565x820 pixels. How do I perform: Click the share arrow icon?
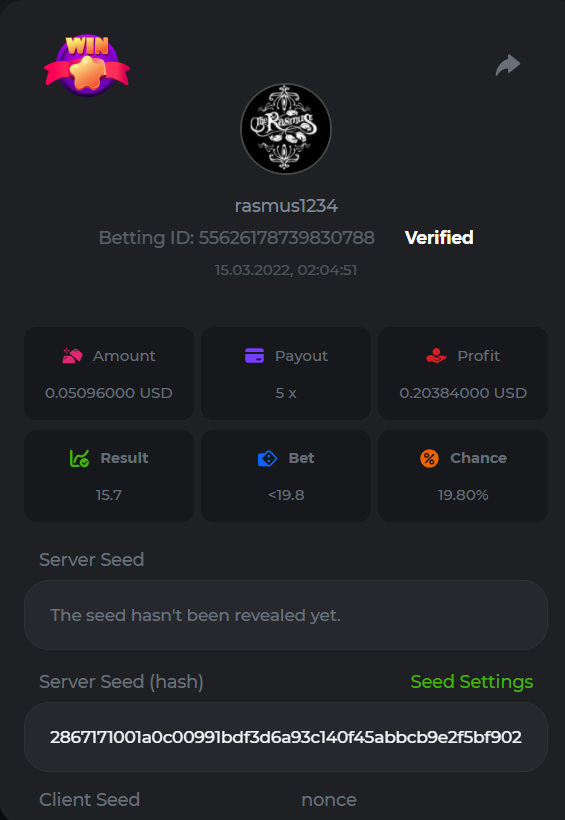(508, 65)
